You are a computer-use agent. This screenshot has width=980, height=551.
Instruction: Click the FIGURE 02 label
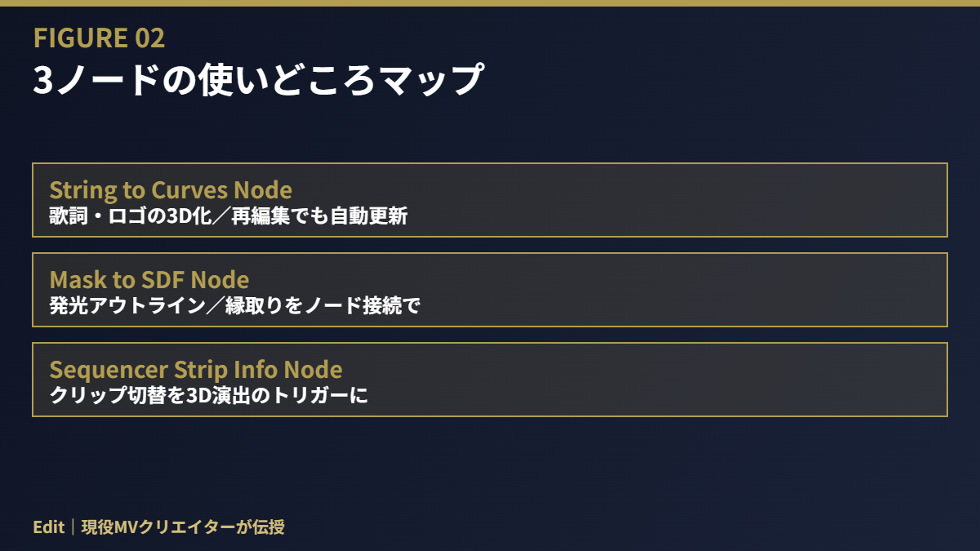pos(99,38)
